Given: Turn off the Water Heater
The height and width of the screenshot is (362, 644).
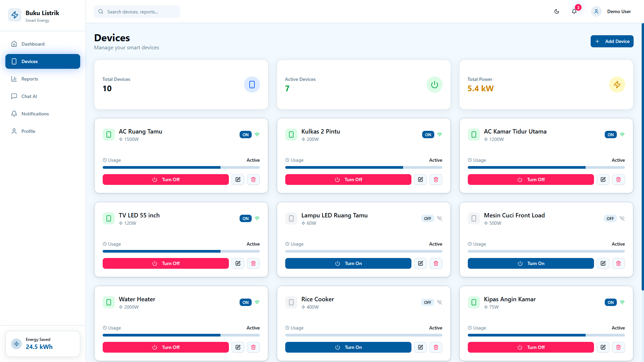Looking at the screenshot, I should [166, 347].
